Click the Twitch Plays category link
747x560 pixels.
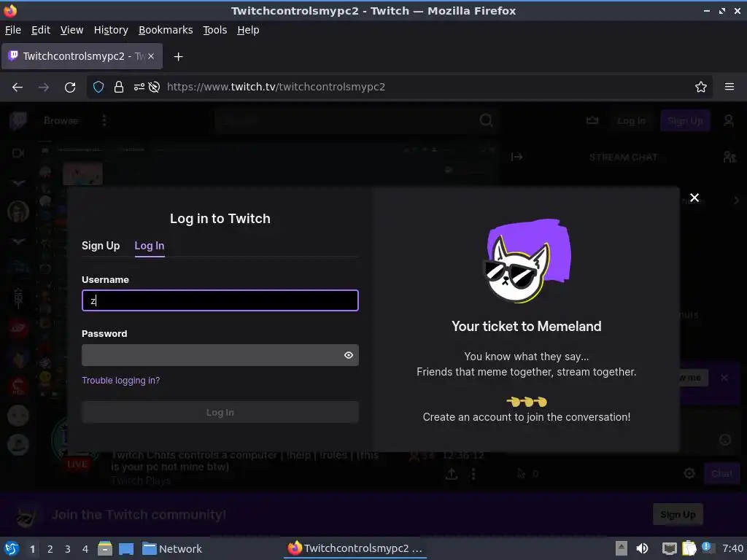coord(141,481)
